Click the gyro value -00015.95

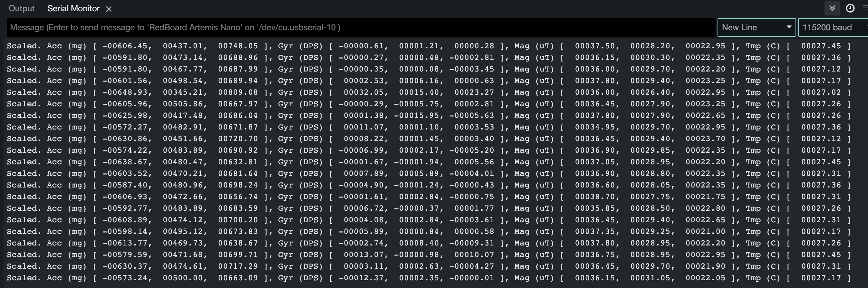point(416,116)
